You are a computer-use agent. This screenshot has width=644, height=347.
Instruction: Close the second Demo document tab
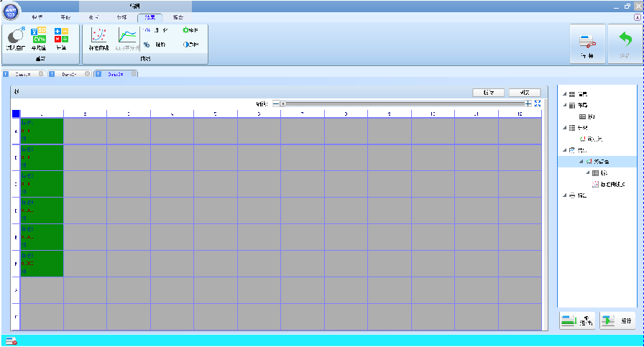coord(87,74)
